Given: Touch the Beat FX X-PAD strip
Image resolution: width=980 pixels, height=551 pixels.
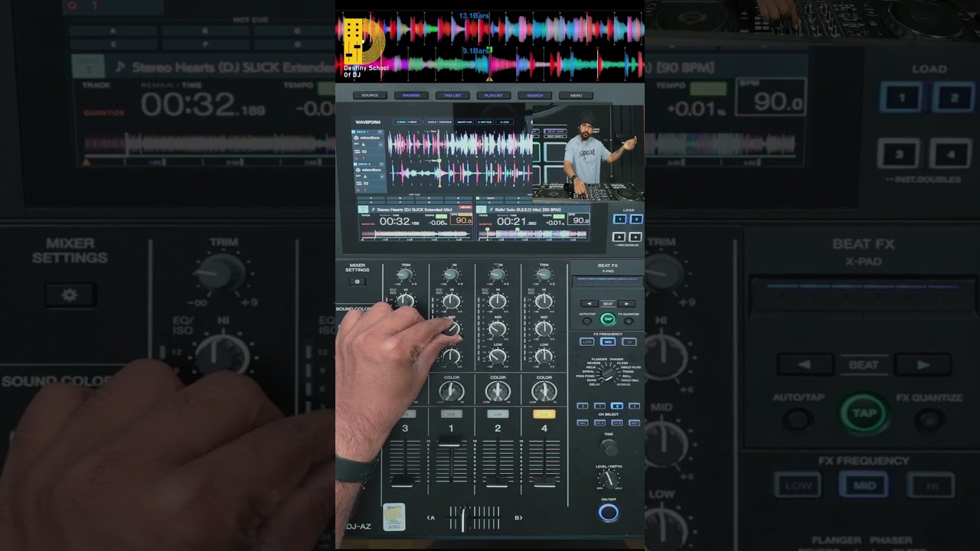Looking at the screenshot, I should tap(608, 281).
